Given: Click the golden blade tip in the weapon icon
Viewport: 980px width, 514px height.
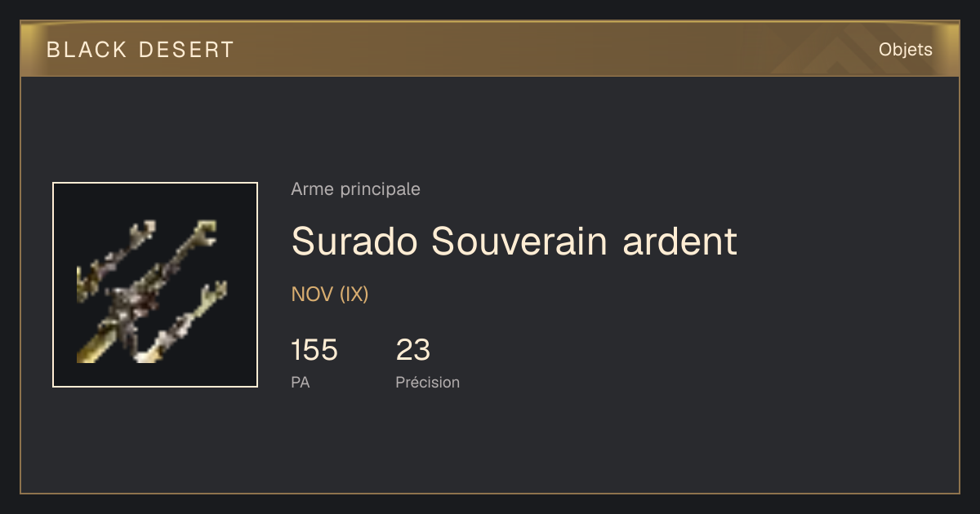Looking at the screenshot, I should point(88,348).
